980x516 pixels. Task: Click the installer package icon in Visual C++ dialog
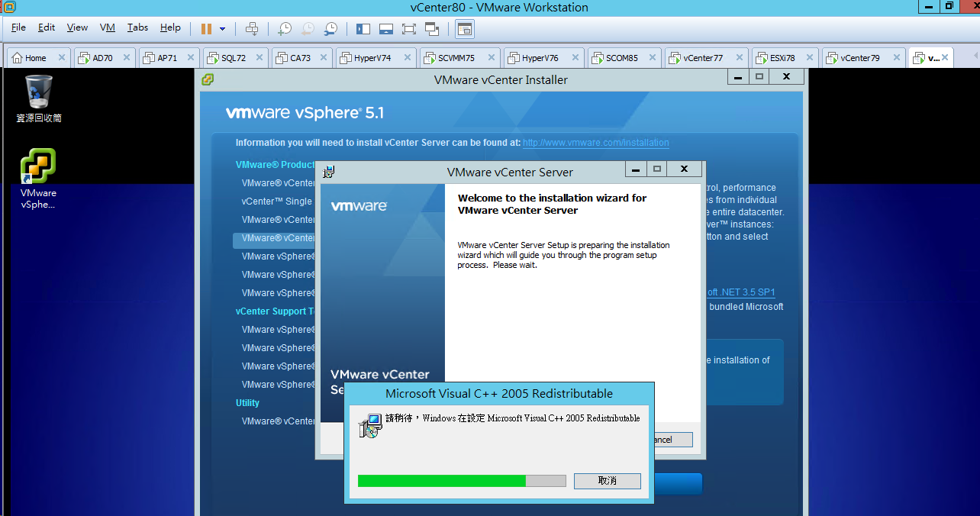370,426
